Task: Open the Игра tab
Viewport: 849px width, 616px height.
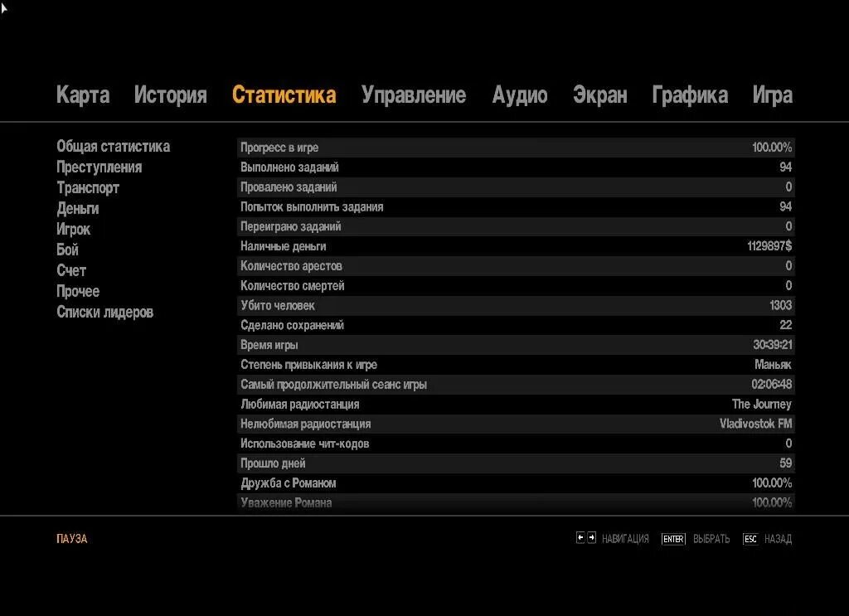Action: [x=773, y=95]
